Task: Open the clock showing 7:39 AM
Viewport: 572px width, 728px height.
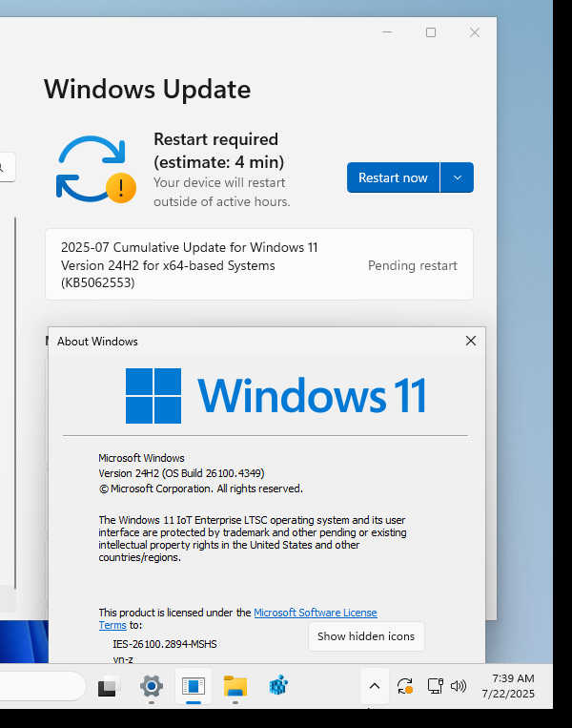Action: (x=508, y=686)
